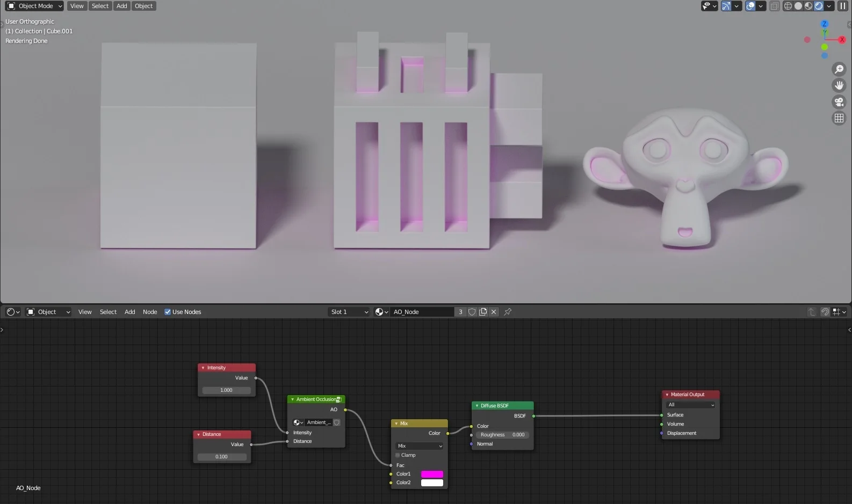Screen dimensions: 852x504
Task: Toggle the viewport overlays button
Action: coord(750,6)
